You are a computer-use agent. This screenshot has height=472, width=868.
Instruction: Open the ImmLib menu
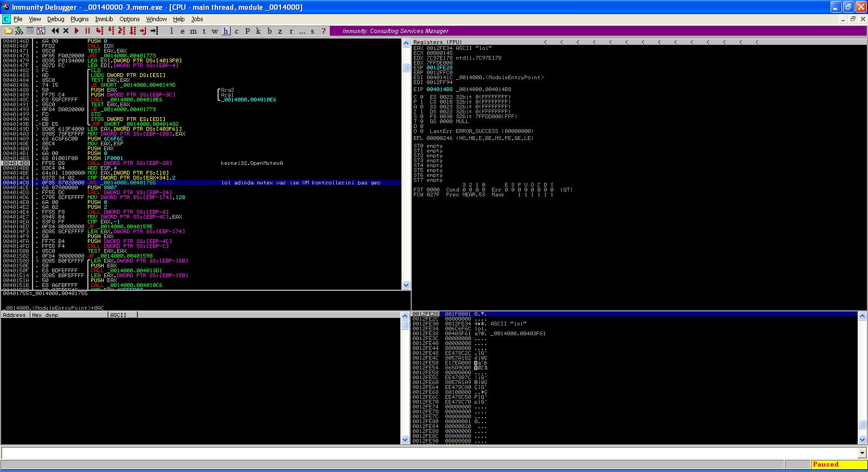click(x=104, y=19)
